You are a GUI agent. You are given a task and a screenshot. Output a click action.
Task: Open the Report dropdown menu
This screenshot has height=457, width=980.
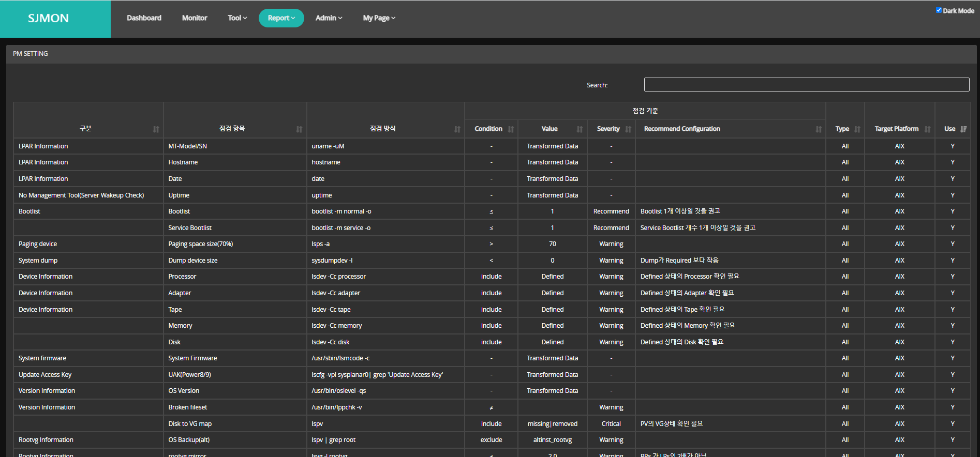281,18
